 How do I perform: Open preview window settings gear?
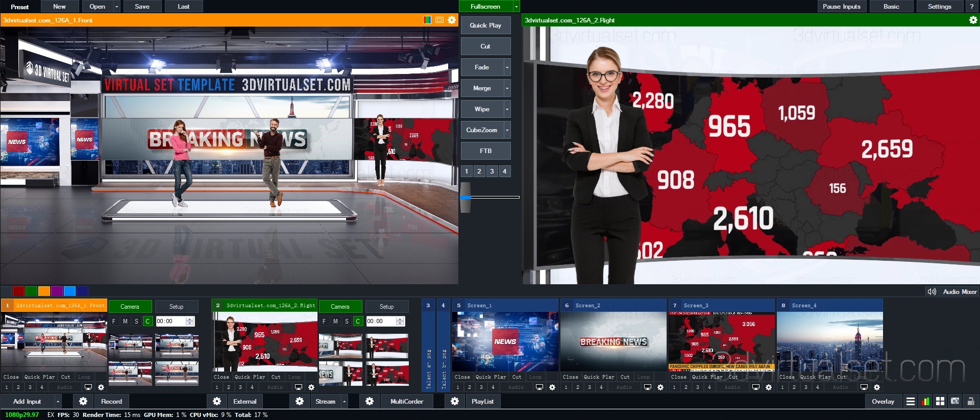coord(452,20)
